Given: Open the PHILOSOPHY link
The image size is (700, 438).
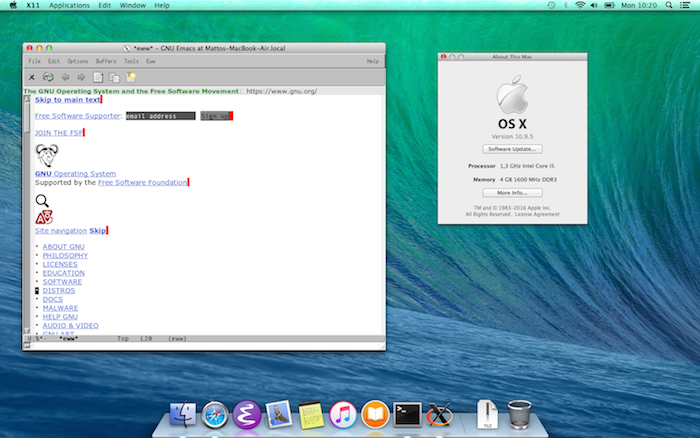Looking at the screenshot, I should 65,255.
